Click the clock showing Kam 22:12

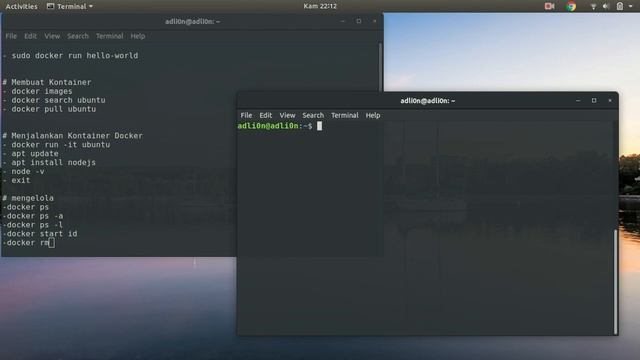click(x=320, y=6)
